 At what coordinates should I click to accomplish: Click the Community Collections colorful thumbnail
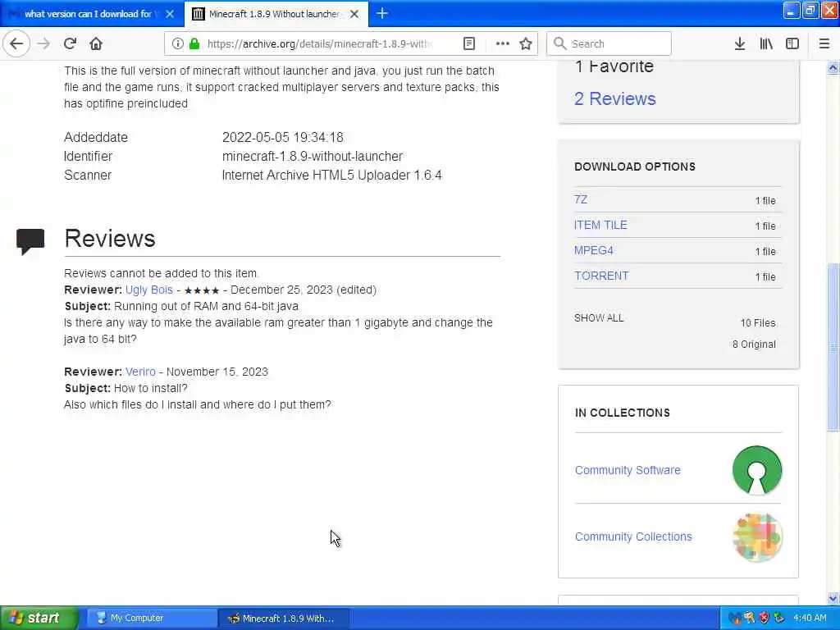(x=757, y=536)
